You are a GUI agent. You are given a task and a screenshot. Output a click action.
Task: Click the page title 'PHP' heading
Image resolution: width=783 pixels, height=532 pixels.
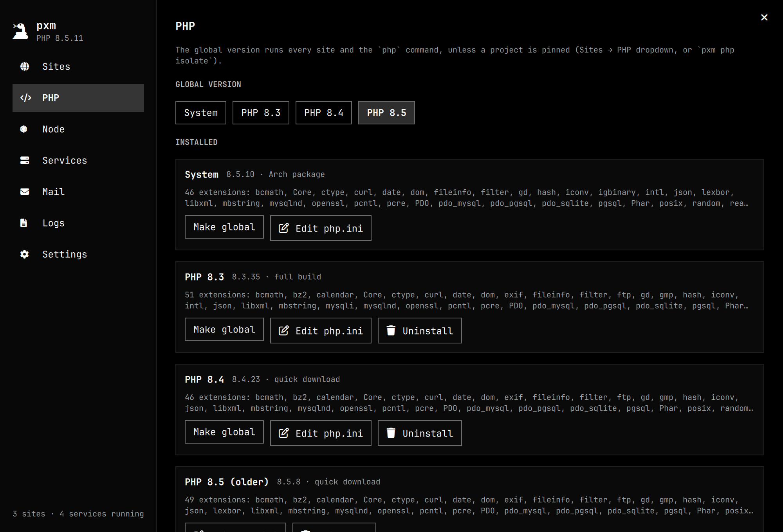pyautogui.click(x=185, y=26)
